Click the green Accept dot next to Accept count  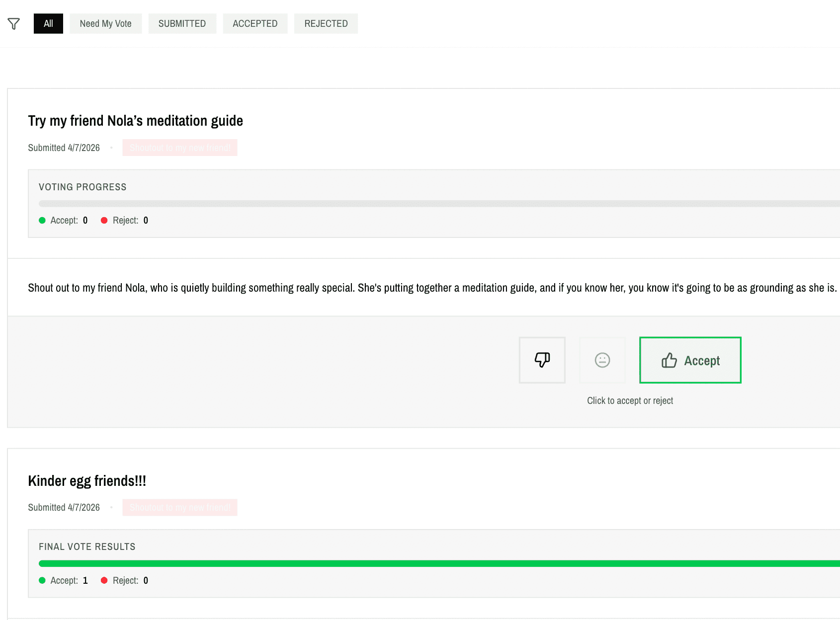42,220
